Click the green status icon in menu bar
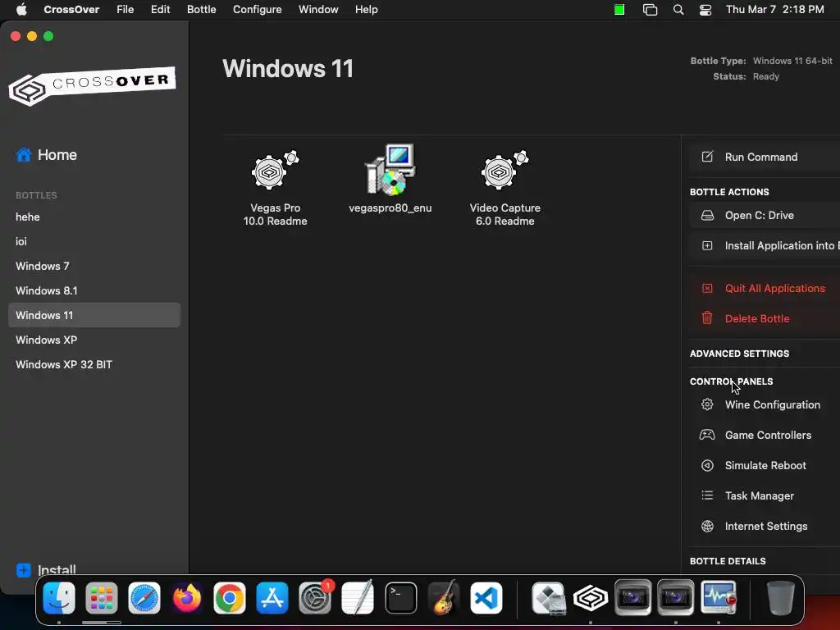The image size is (840, 630). pyautogui.click(x=619, y=10)
